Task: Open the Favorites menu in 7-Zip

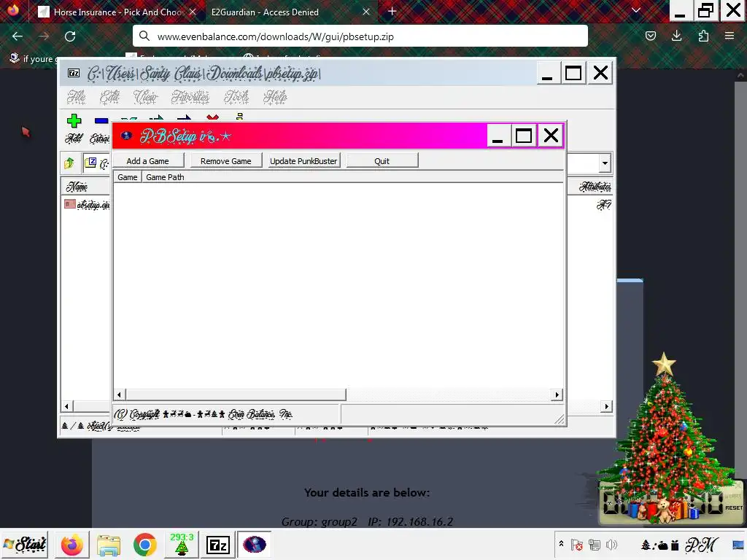Action: [x=190, y=97]
